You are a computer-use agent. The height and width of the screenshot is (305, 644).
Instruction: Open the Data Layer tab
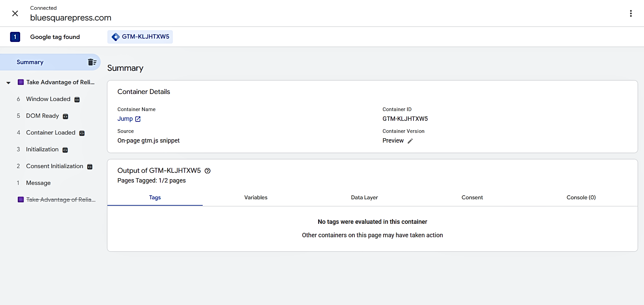coord(364,198)
